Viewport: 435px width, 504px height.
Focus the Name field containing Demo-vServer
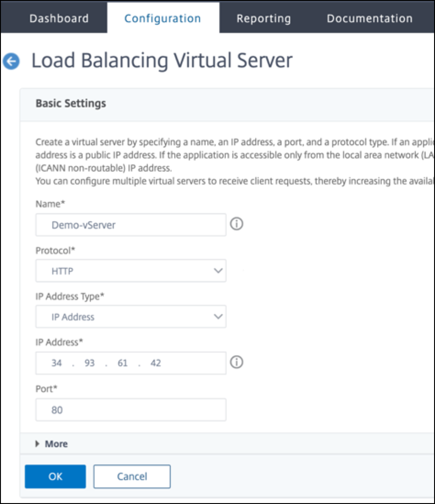[131, 224]
